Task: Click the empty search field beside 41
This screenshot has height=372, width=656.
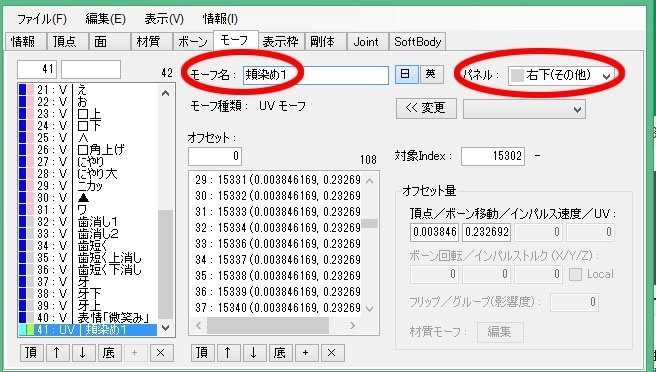Action: (x=91, y=69)
